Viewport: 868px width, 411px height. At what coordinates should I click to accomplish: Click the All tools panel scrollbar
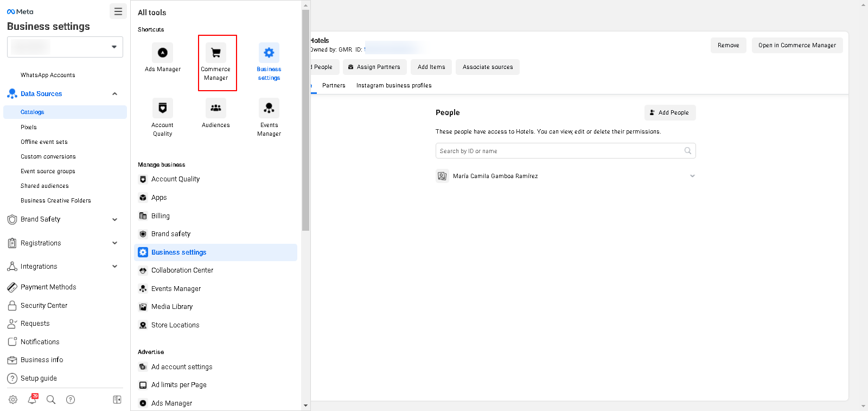(x=305, y=119)
